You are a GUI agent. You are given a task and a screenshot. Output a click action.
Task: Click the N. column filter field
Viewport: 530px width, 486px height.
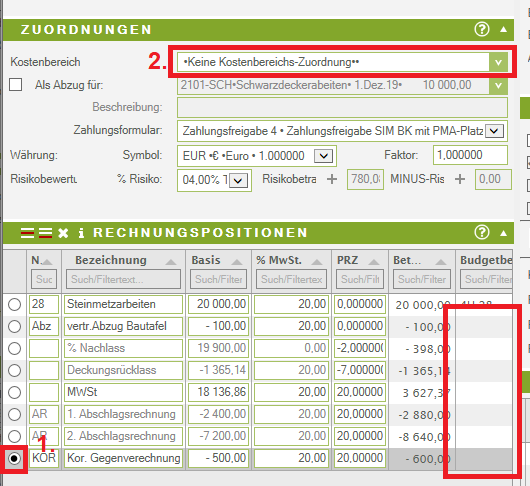(x=44, y=279)
